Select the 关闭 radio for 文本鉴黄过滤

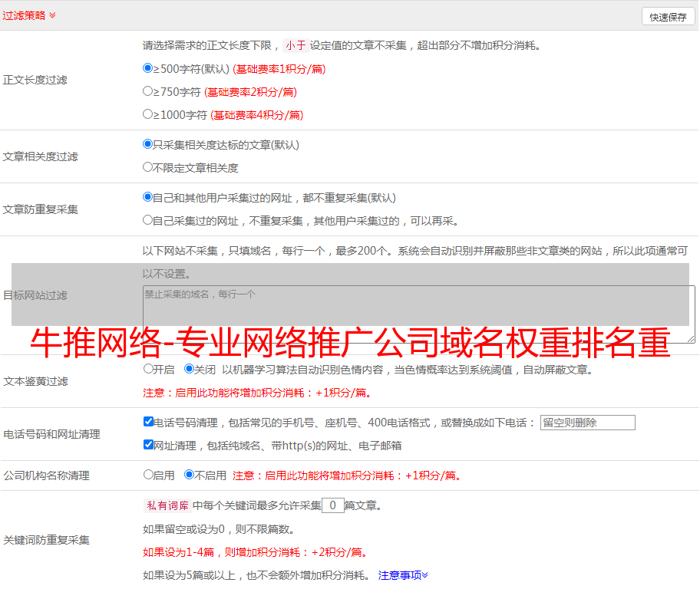point(189,369)
